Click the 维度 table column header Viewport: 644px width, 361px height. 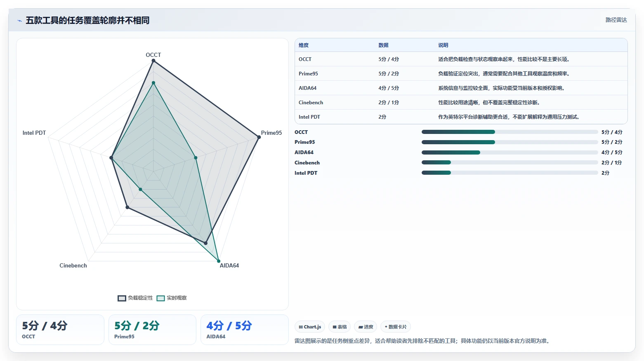tap(304, 45)
